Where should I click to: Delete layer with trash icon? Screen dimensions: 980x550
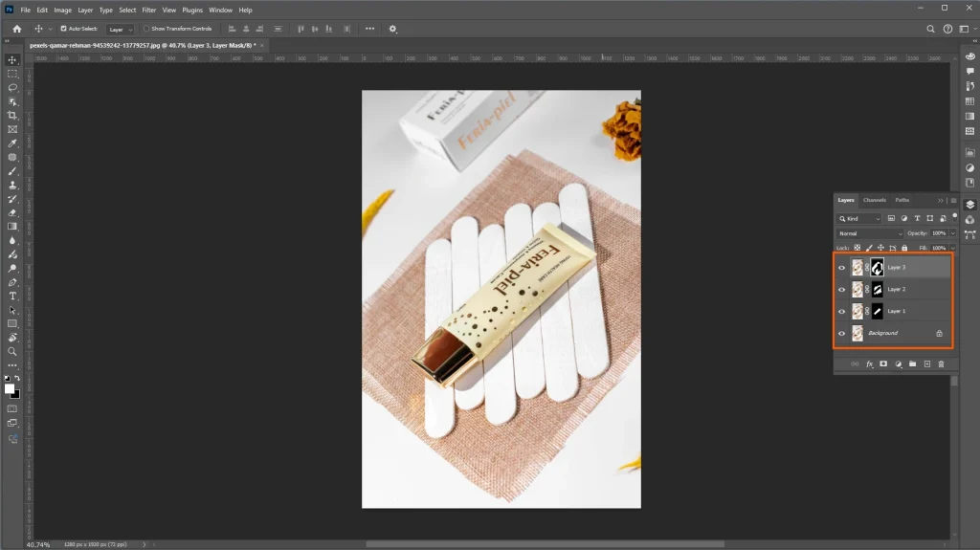942,363
